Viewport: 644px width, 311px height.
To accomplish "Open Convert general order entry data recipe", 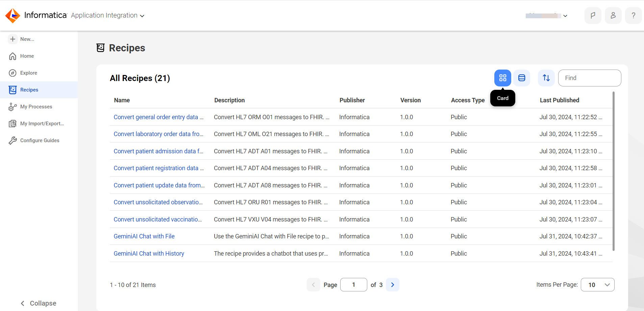I will (158, 117).
